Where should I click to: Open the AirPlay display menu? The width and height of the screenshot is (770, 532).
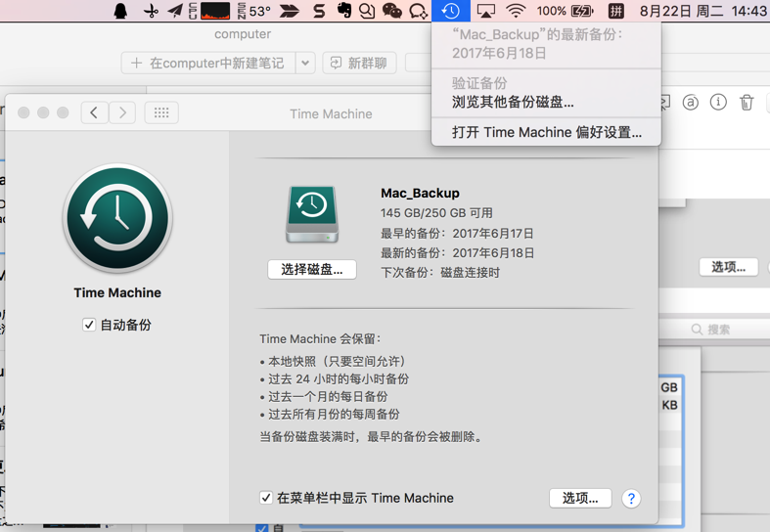tap(485, 11)
